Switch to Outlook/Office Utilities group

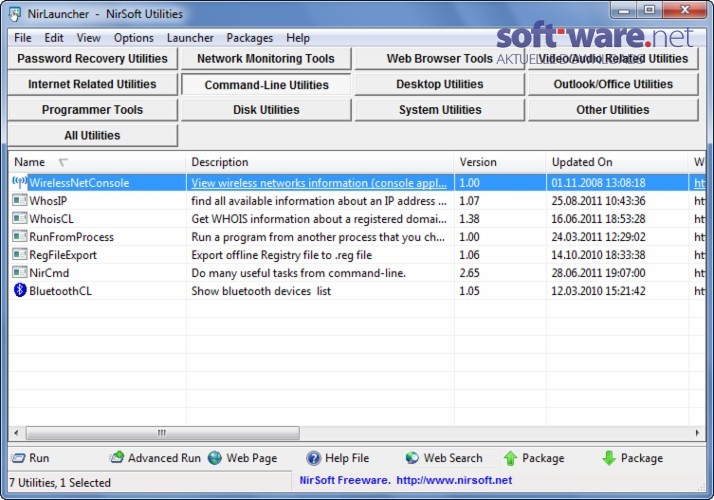(613, 84)
